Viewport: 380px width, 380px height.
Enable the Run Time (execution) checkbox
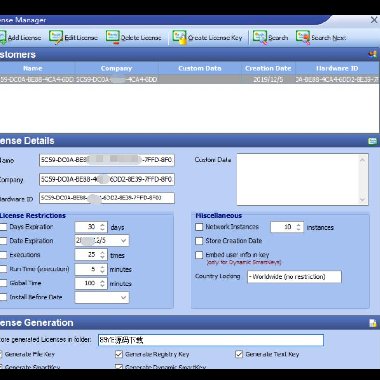[x=3, y=269]
